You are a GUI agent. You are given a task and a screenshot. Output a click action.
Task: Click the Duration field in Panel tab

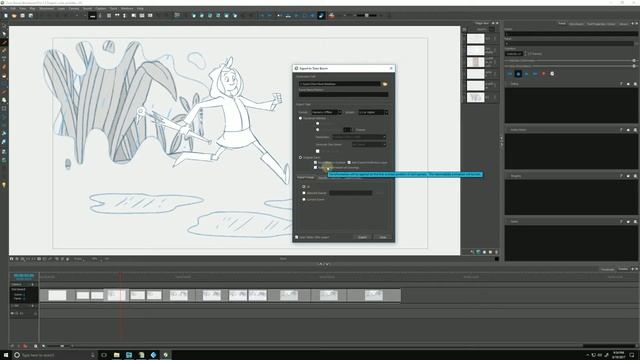pyautogui.click(x=513, y=53)
